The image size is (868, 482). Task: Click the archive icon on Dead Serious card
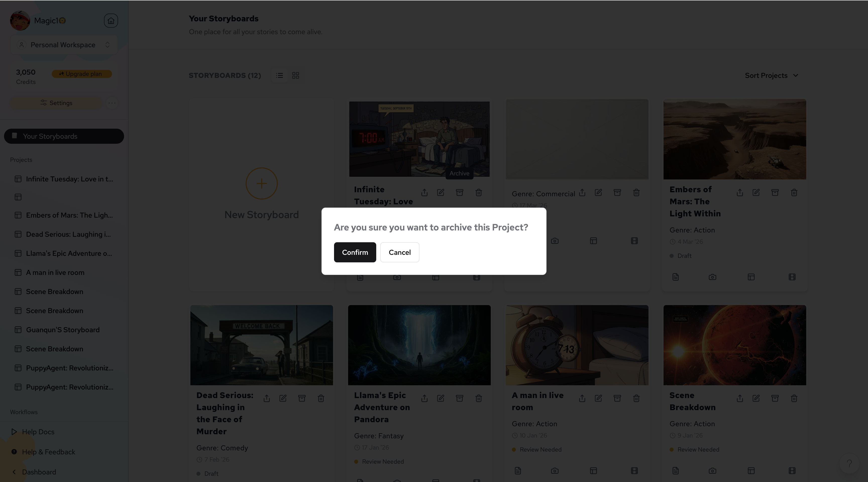coord(302,398)
